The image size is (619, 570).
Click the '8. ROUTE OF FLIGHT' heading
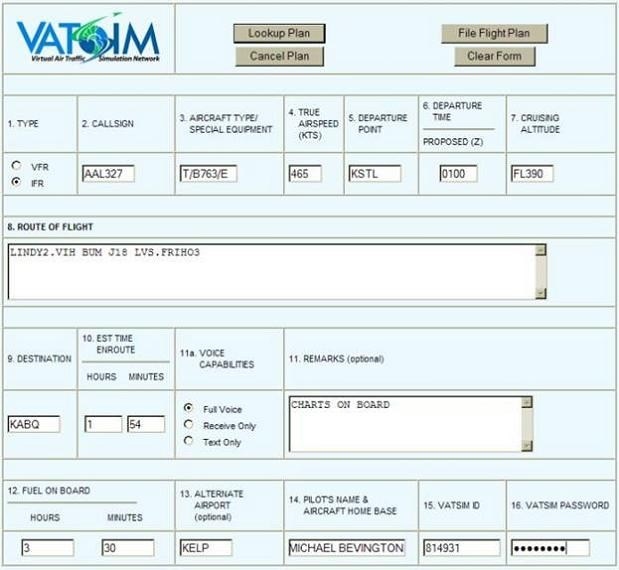(50, 227)
